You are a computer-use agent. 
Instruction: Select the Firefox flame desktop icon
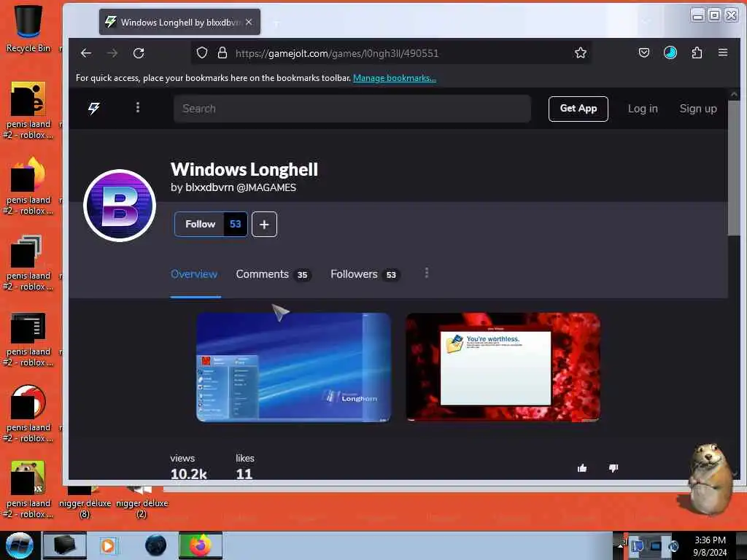28,186
